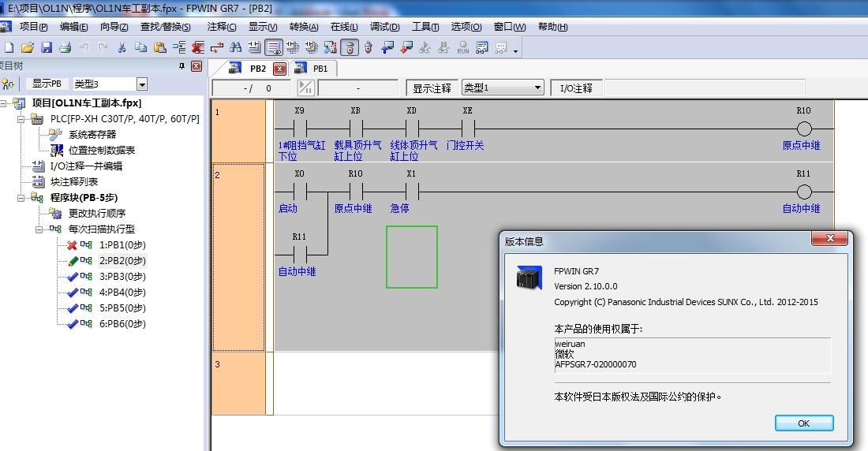Select 系统寄存器 in the project tree

92,135
